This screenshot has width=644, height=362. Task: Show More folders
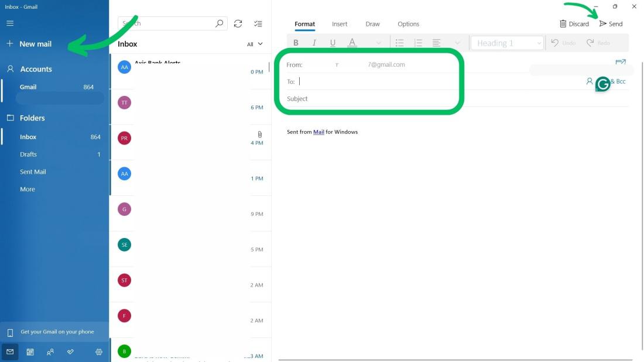coord(55,189)
